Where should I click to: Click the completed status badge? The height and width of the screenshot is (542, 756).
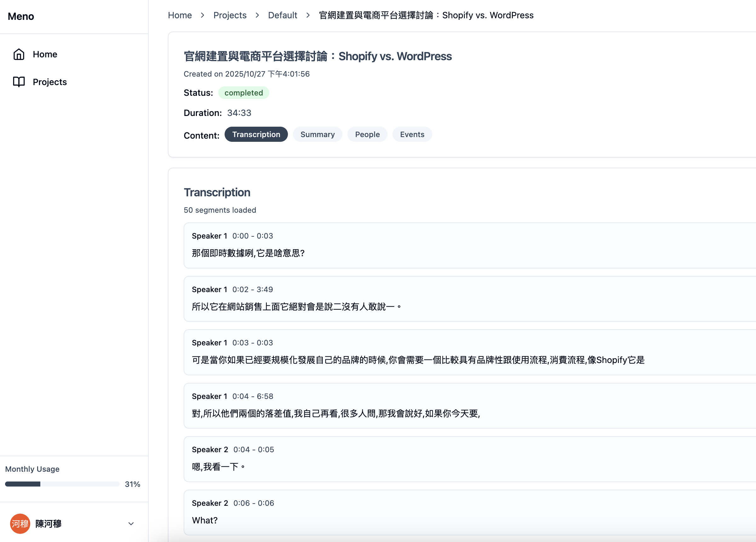243,93
